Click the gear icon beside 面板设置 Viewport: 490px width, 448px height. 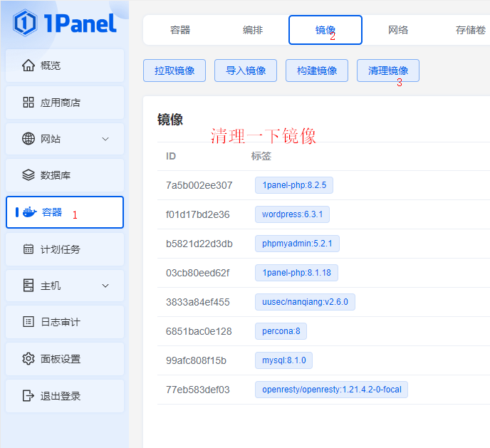(28, 359)
